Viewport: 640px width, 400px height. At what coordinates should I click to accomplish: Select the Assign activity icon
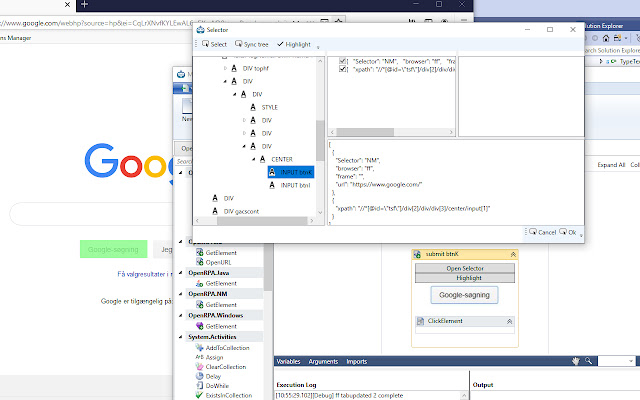point(199,357)
